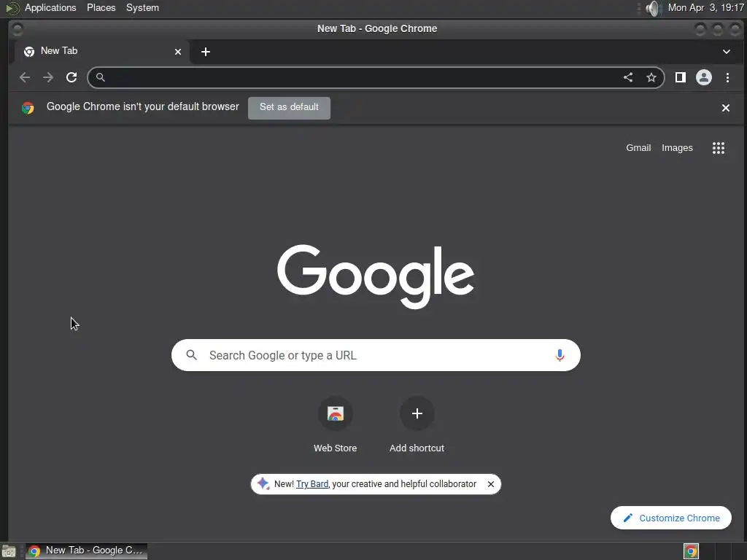Add a new shortcut tile

click(x=417, y=424)
